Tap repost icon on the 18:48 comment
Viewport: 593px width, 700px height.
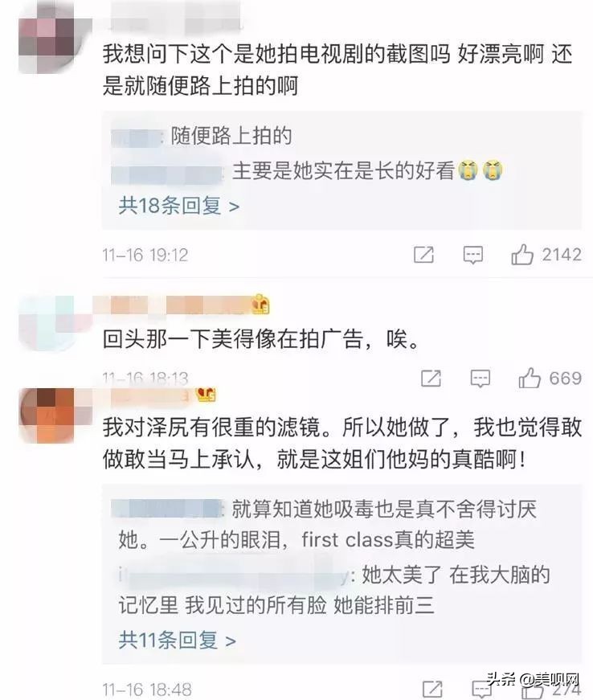click(x=432, y=690)
